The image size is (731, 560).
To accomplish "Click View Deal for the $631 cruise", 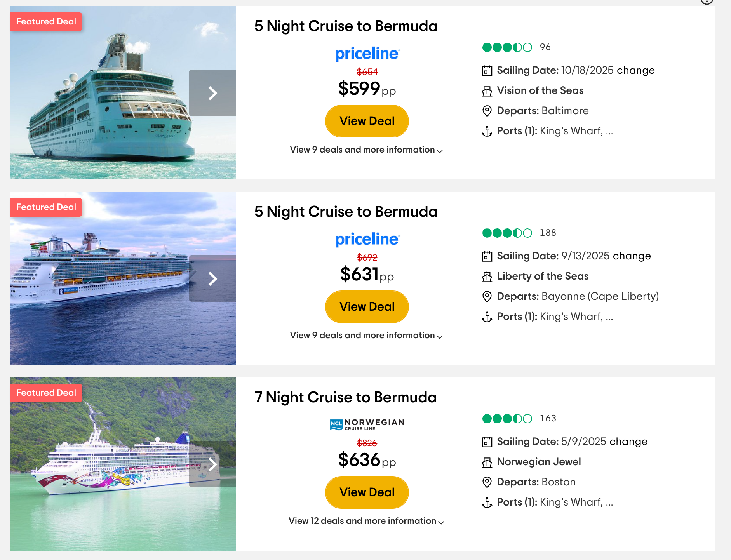I will [x=366, y=306].
